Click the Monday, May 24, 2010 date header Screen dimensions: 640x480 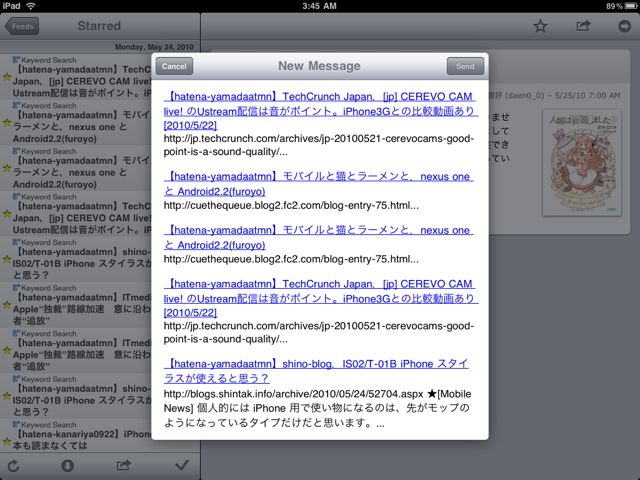154,47
